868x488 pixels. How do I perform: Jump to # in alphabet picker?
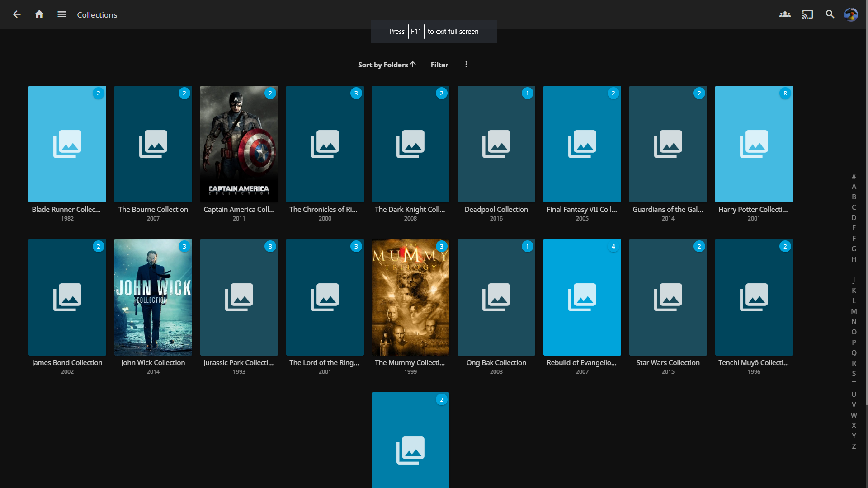pyautogui.click(x=854, y=177)
